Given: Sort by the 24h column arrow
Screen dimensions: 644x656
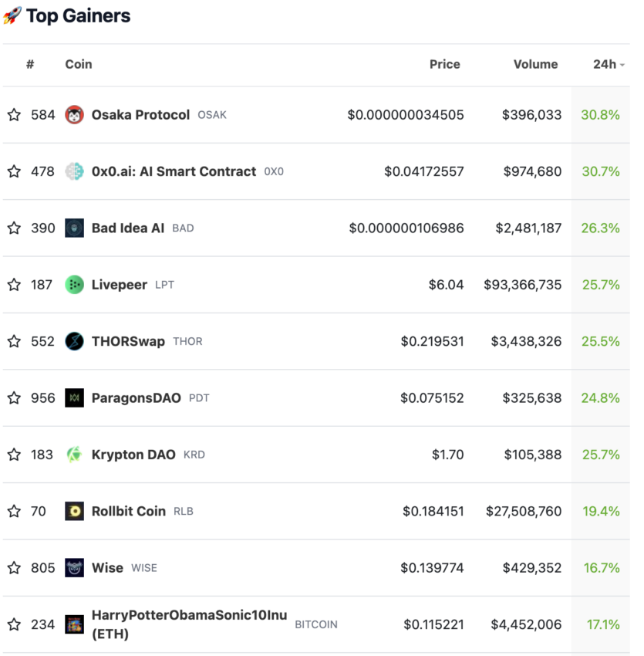Looking at the screenshot, I should click(x=622, y=65).
